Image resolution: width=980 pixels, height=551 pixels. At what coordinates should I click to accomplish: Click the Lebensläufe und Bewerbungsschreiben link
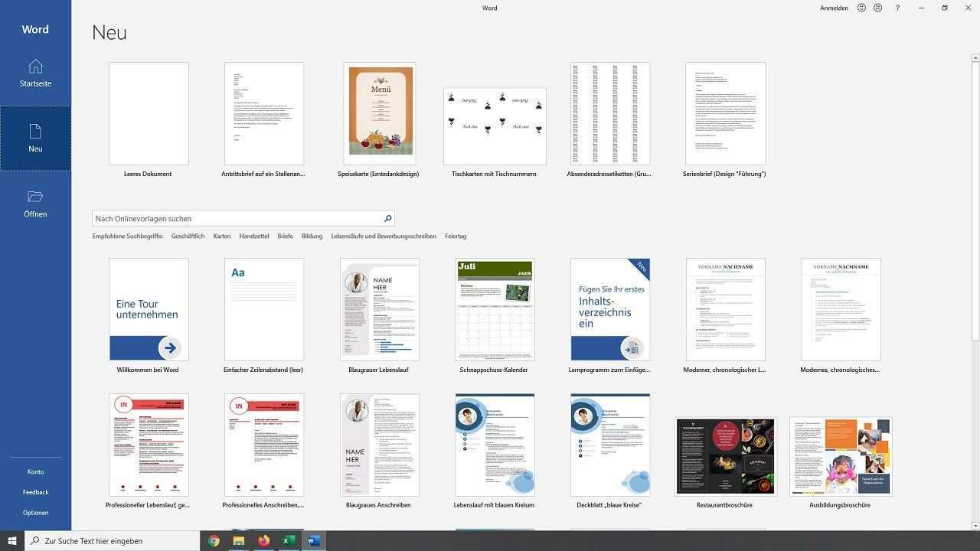coord(384,236)
